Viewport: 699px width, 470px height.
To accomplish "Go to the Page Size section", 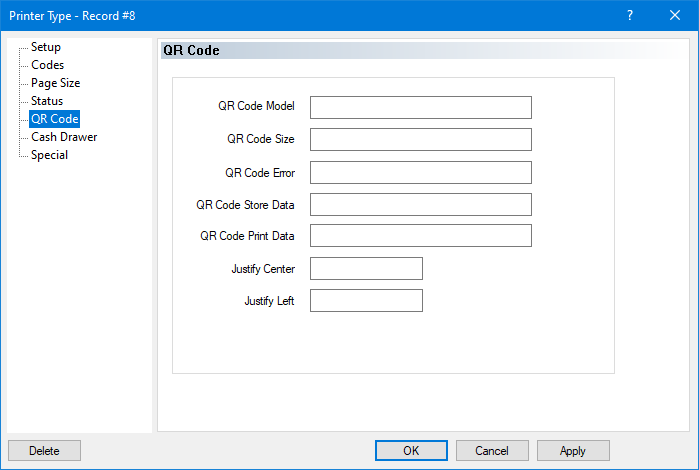I will click(x=55, y=83).
